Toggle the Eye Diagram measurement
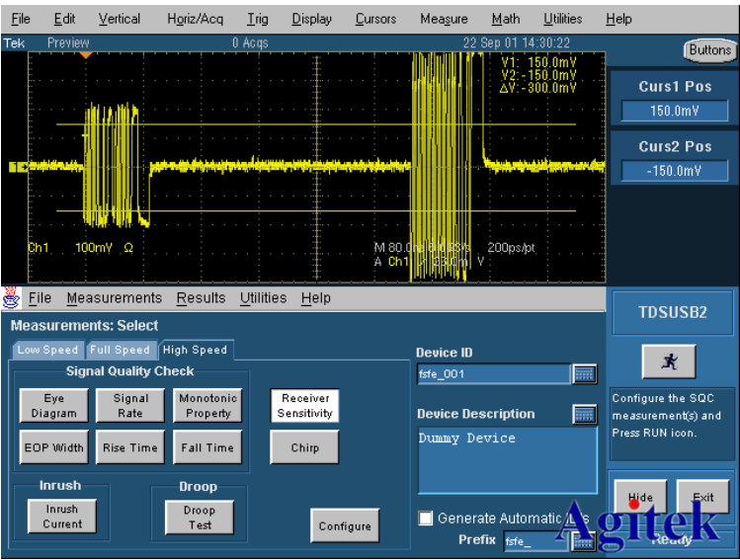This screenshot has height=560, width=740. (53, 406)
